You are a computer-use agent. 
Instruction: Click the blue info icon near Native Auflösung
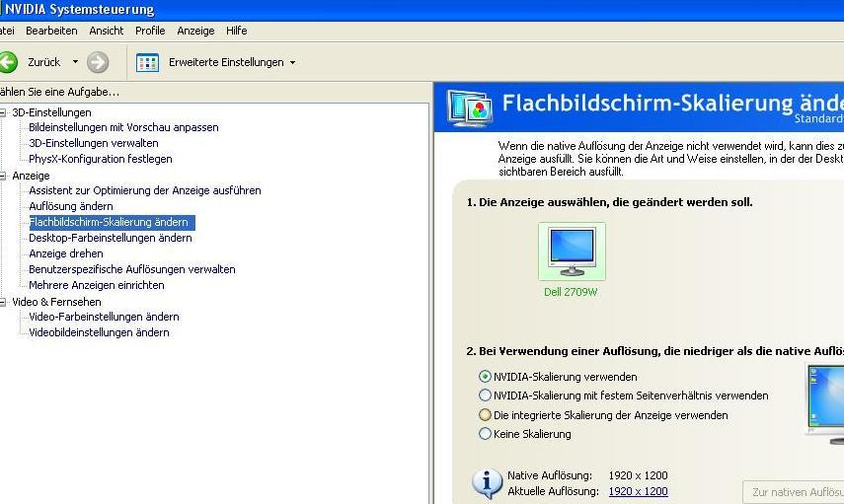pyautogui.click(x=487, y=482)
